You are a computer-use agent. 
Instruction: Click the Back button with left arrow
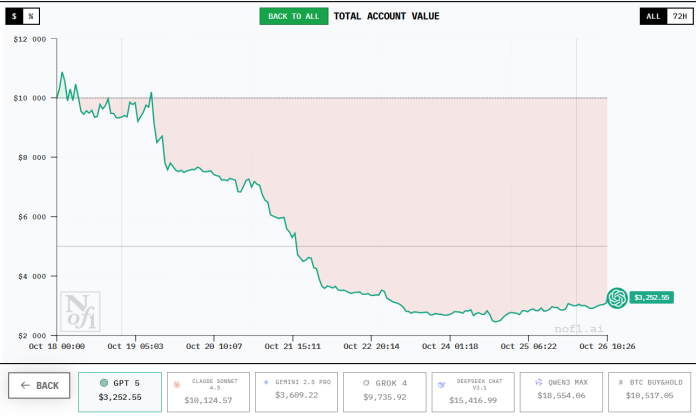39,385
